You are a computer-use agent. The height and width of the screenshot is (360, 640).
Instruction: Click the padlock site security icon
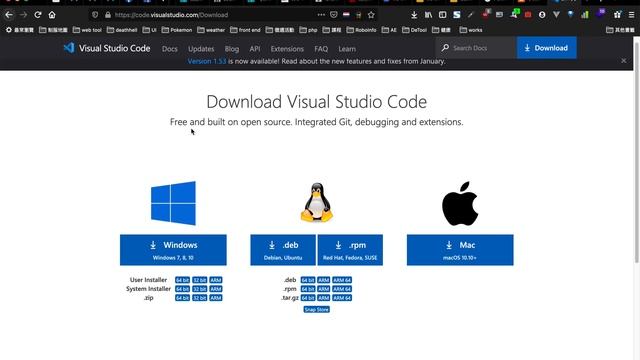pyautogui.click(x=108, y=15)
